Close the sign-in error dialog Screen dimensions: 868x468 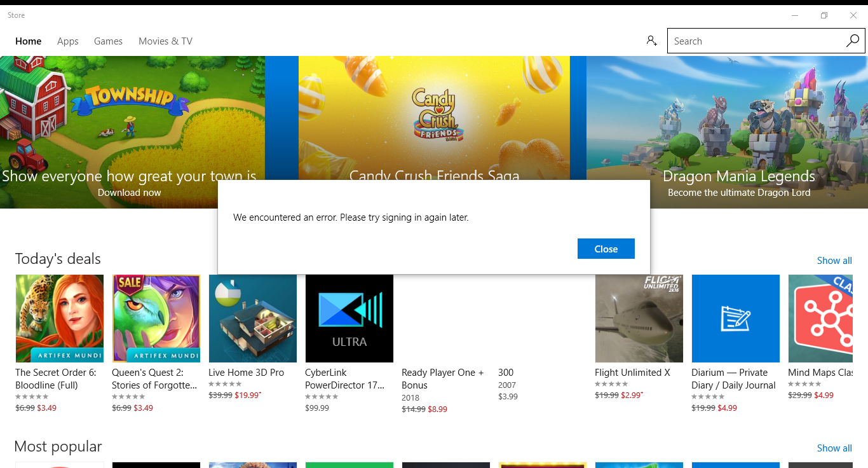click(x=606, y=249)
